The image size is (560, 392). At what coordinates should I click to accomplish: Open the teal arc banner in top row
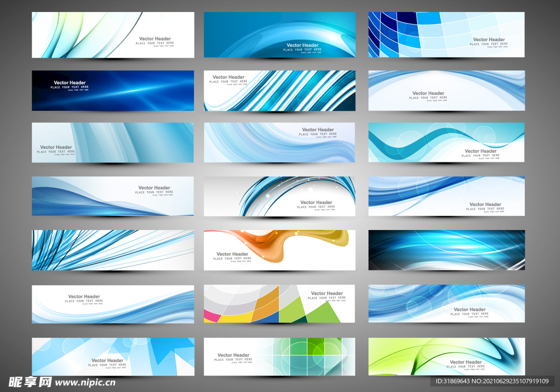point(279,34)
